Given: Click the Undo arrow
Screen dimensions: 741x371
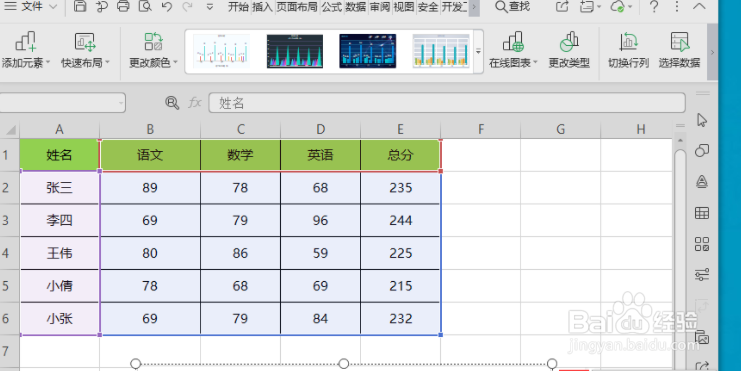Looking at the screenshot, I should click(x=166, y=6).
